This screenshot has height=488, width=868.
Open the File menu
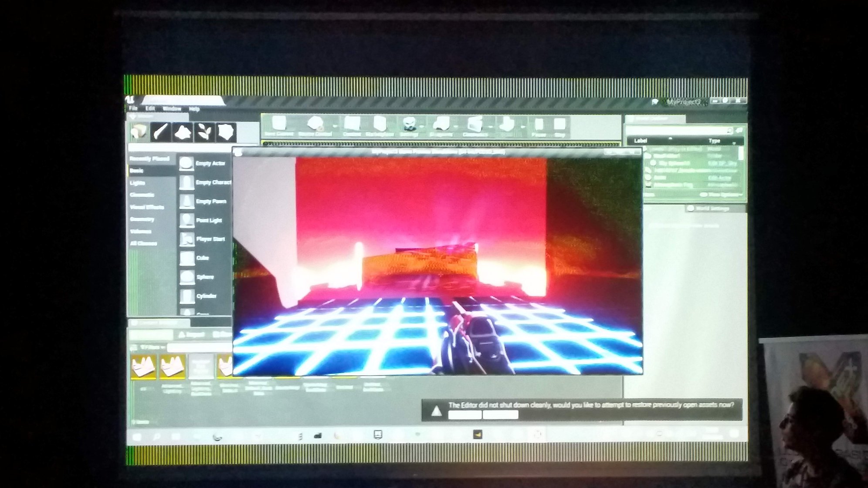pyautogui.click(x=133, y=108)
